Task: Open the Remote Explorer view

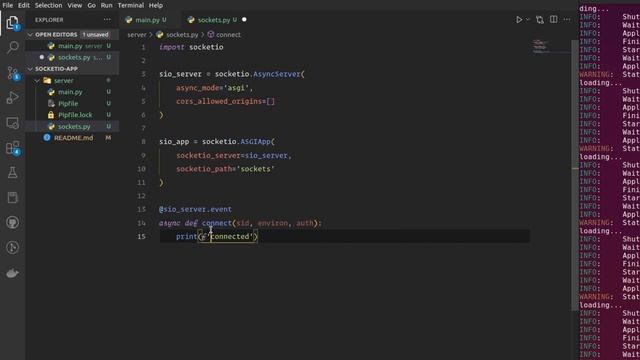Action: (13, 123)
